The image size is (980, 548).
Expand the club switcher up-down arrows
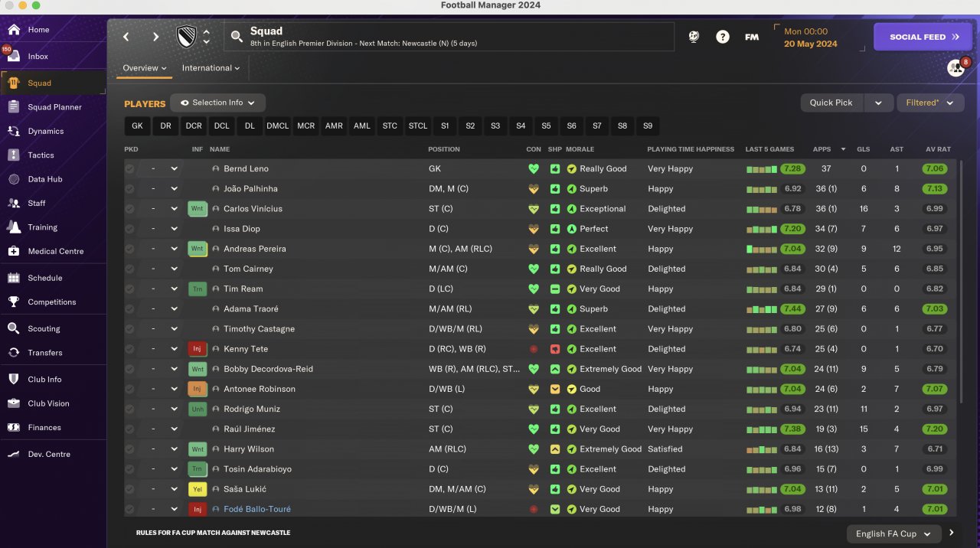point(206,37)
